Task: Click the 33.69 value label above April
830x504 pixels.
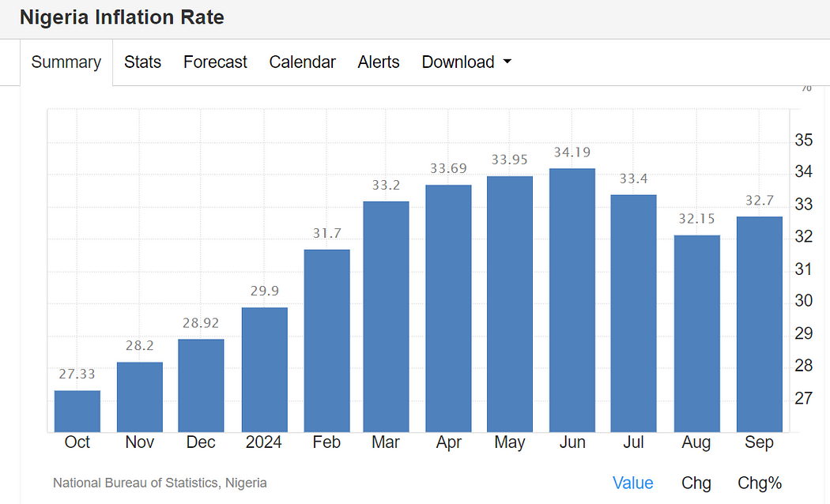Action: tap(447, 167)
